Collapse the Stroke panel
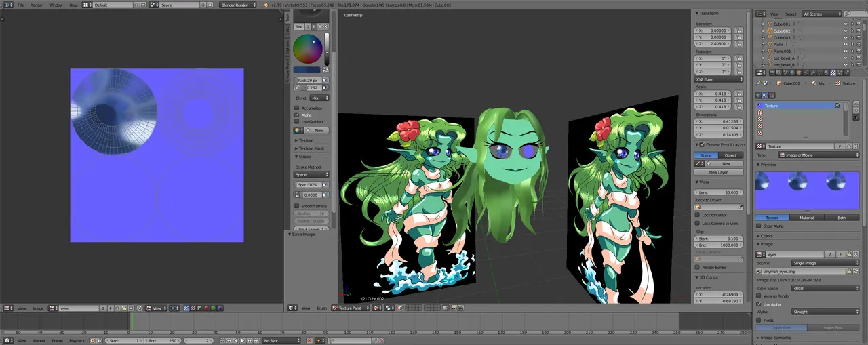The image size is (868, 345). [x=304, y=157]
